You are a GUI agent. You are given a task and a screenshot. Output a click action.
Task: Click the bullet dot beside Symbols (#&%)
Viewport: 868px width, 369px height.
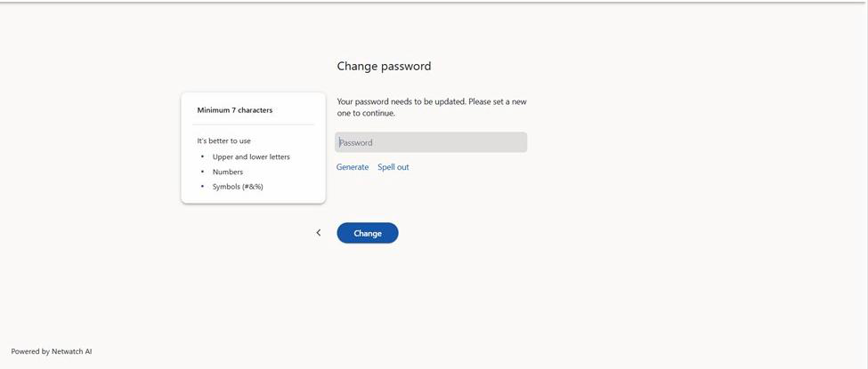[202, 187]
